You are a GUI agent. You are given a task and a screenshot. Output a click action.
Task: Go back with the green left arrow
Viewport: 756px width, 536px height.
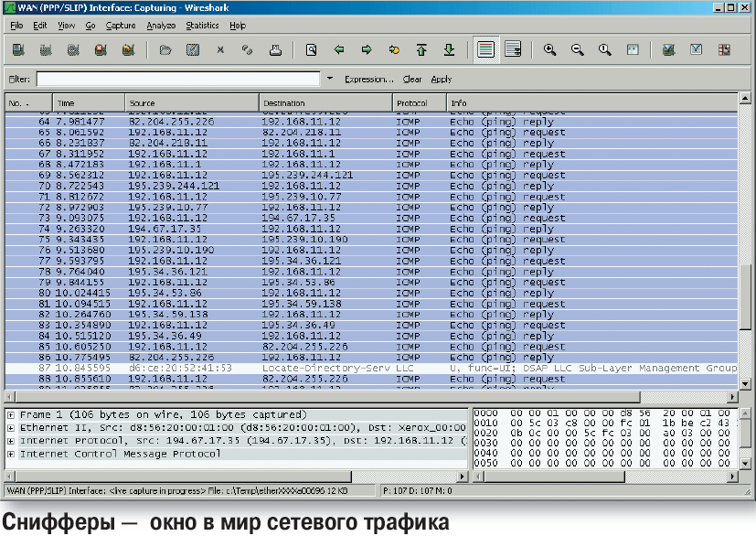coord(339,49)
